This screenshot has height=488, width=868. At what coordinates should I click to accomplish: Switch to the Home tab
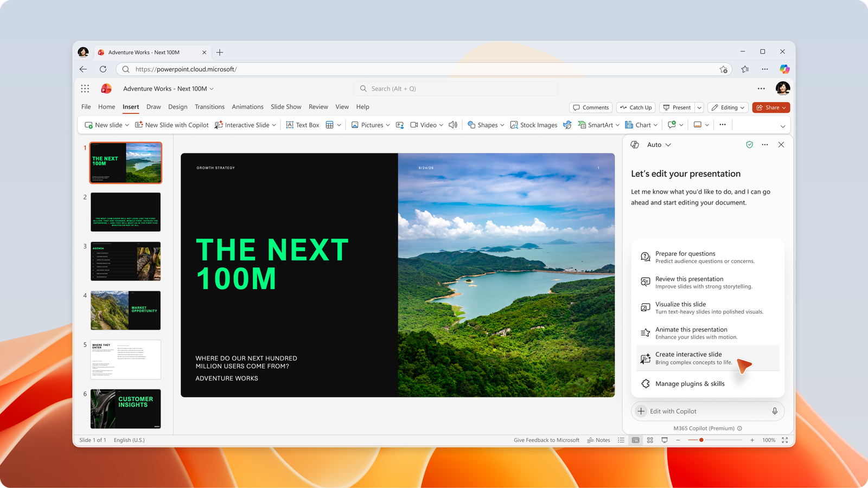(x=106, y=107)
